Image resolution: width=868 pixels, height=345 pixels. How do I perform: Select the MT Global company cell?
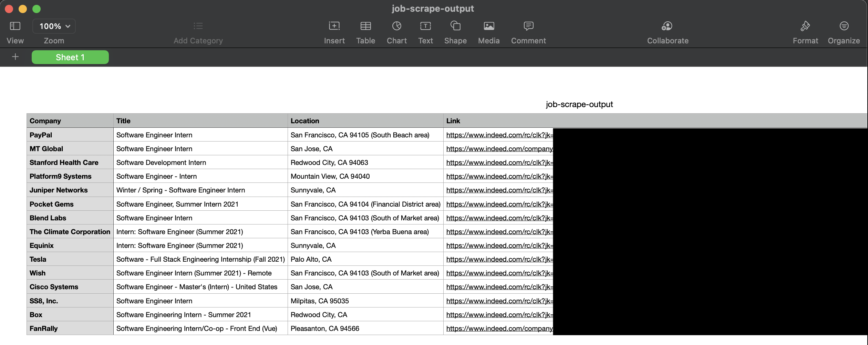point(70,149)
